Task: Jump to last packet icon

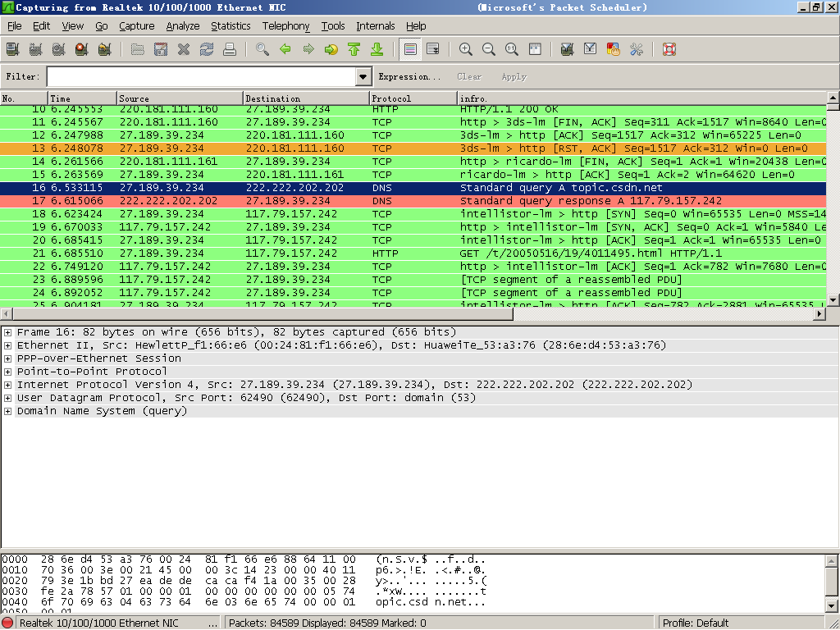Action: tap(377, 49)
